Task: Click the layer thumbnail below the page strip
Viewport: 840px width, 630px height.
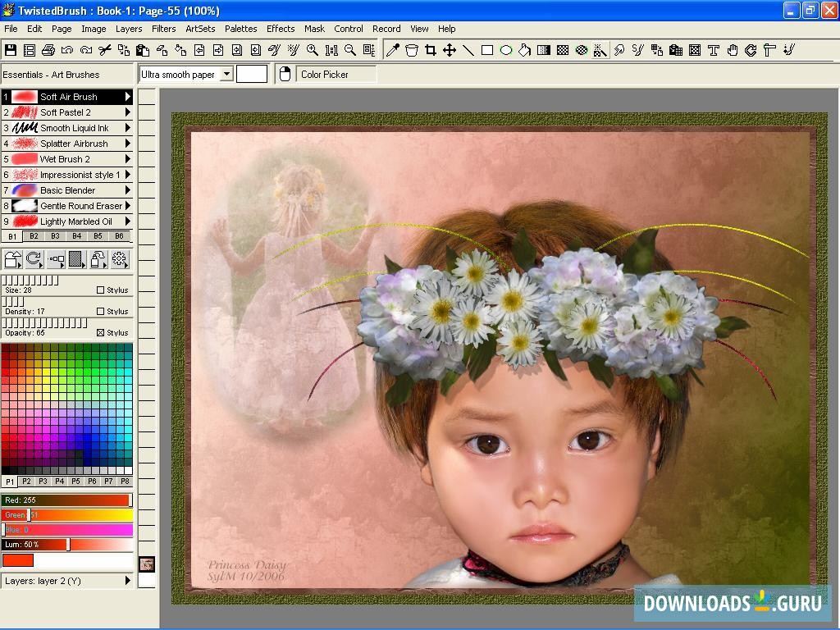Action: click(x=147, y=564)
